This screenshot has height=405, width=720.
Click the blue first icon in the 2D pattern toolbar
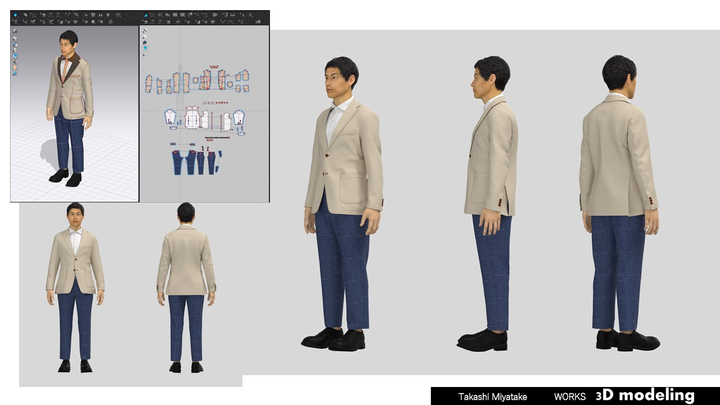(146, 17)
